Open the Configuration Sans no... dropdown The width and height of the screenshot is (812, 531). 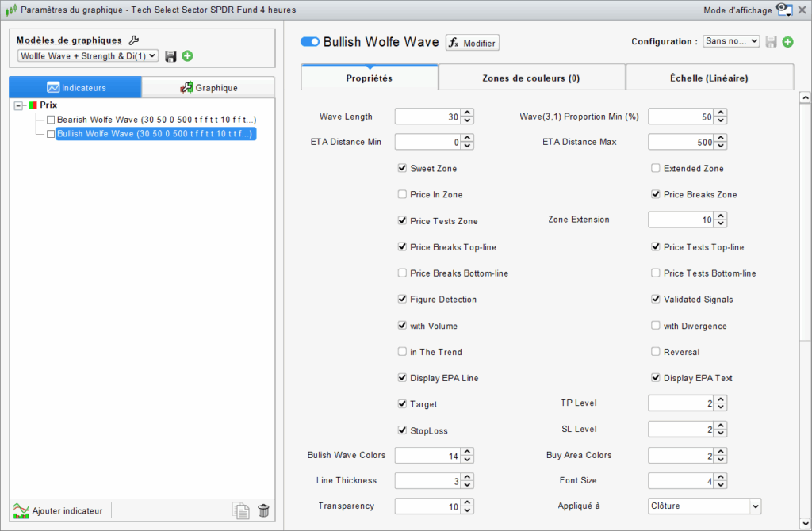tap(731, 41)
